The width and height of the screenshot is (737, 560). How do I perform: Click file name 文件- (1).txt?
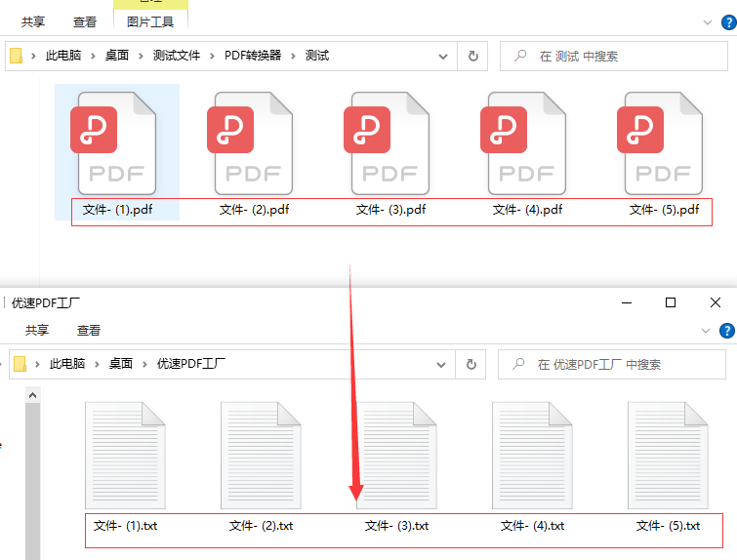point(125,526)
